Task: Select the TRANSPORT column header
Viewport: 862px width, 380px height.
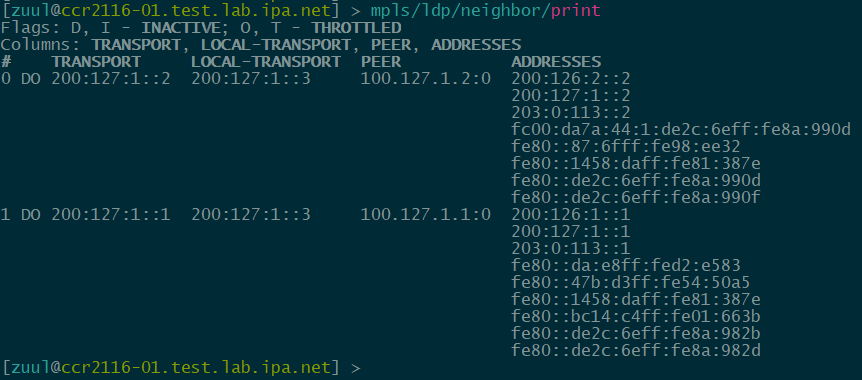Action: click(96, 62)
